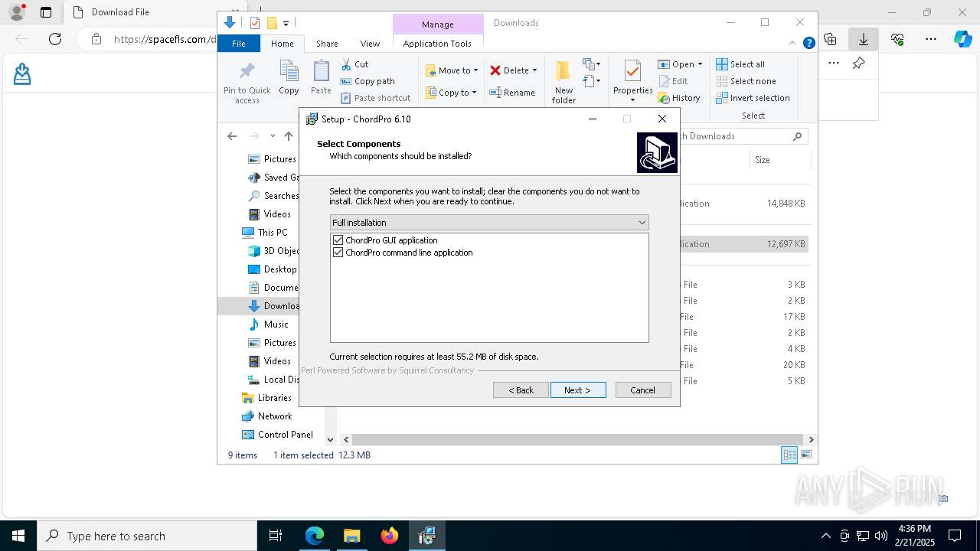Select Control Panel in navigation pane
Viewport: 980px width, 551px height.
285,435
